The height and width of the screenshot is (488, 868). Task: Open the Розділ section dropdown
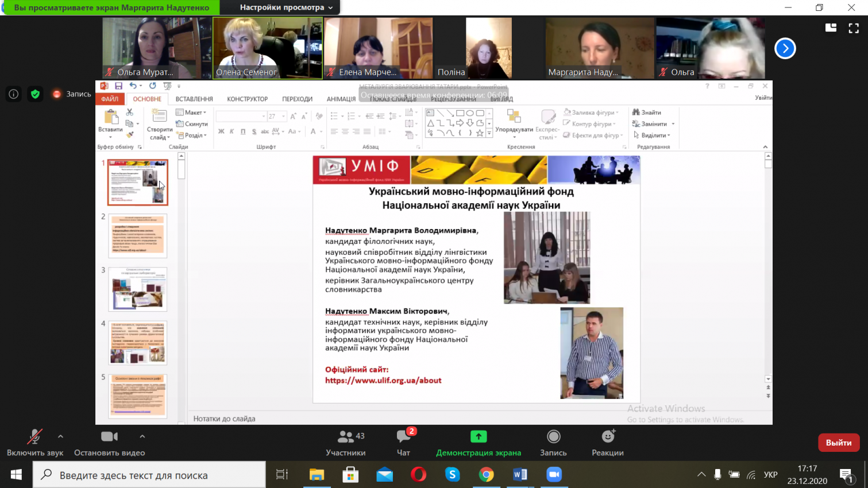click(x=191, y=135)
